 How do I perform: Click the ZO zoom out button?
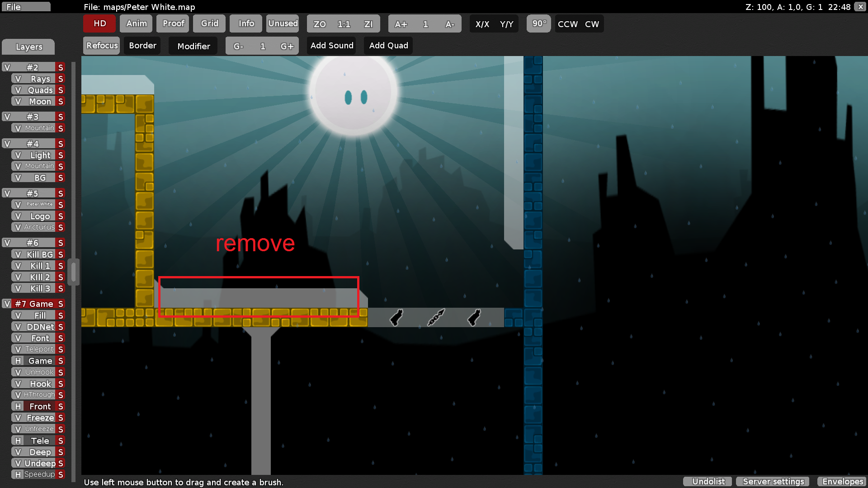coord(320,24)
